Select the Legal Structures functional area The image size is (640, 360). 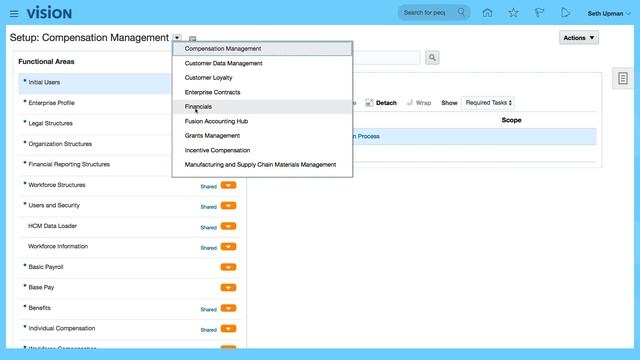(51, 123)
